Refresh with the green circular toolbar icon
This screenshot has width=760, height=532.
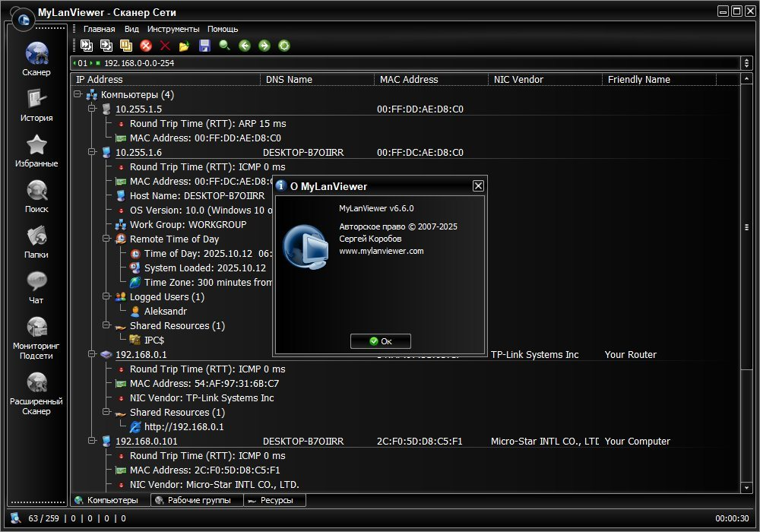[x=284, y=46]
